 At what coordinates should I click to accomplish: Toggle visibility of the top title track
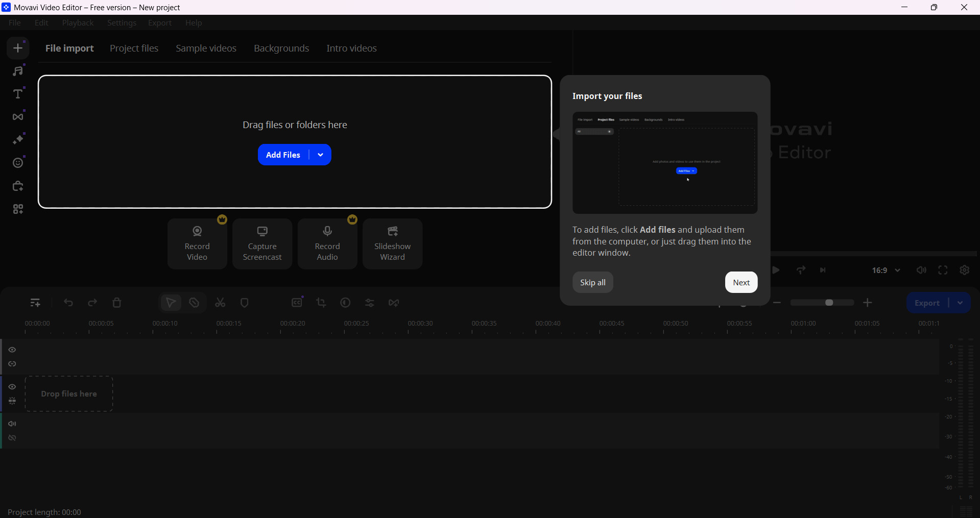(x=12, y=350)
